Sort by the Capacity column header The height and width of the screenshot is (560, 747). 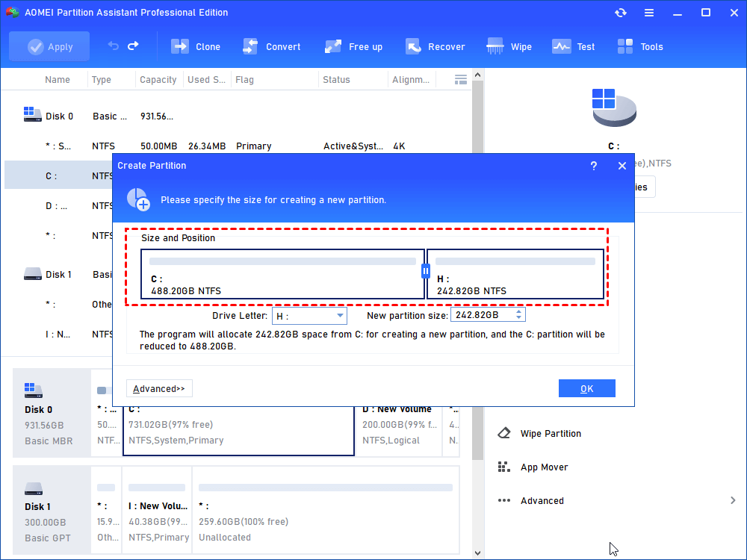coord(158,80)
